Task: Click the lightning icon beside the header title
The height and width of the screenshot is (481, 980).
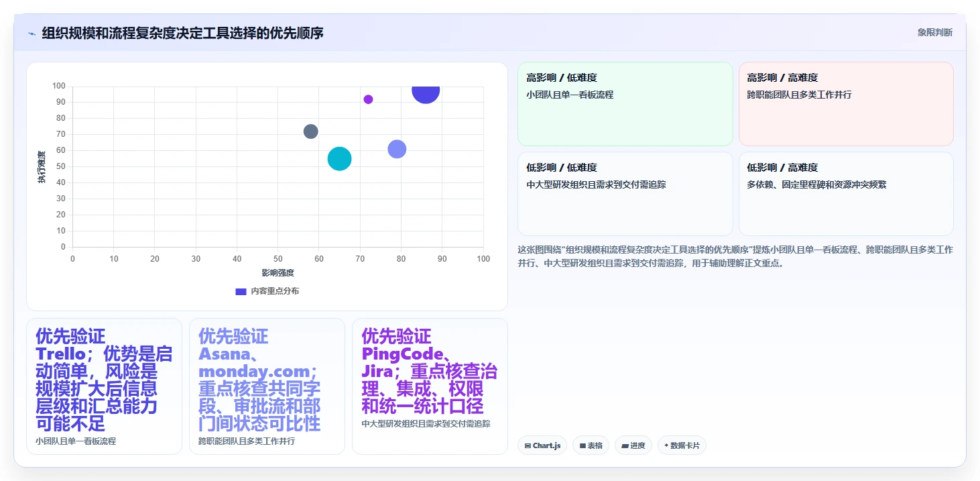Action: pyautogui.click(x=32, y=34)
